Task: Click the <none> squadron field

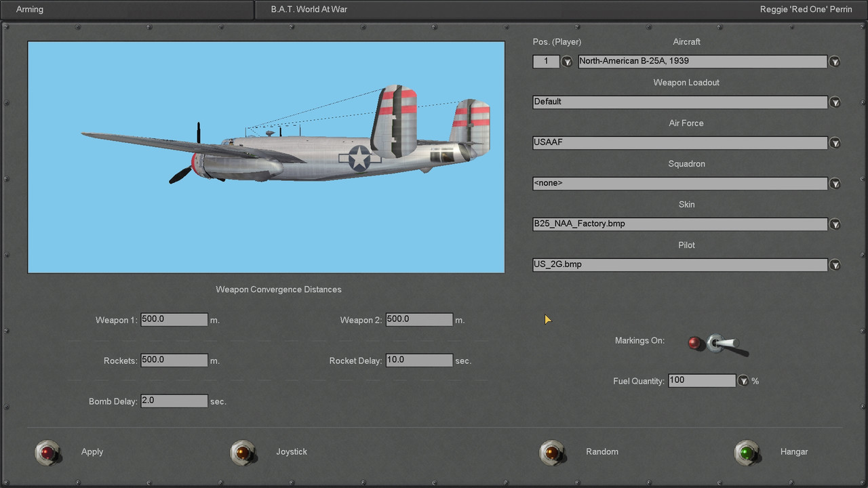Action: point(680,183)
